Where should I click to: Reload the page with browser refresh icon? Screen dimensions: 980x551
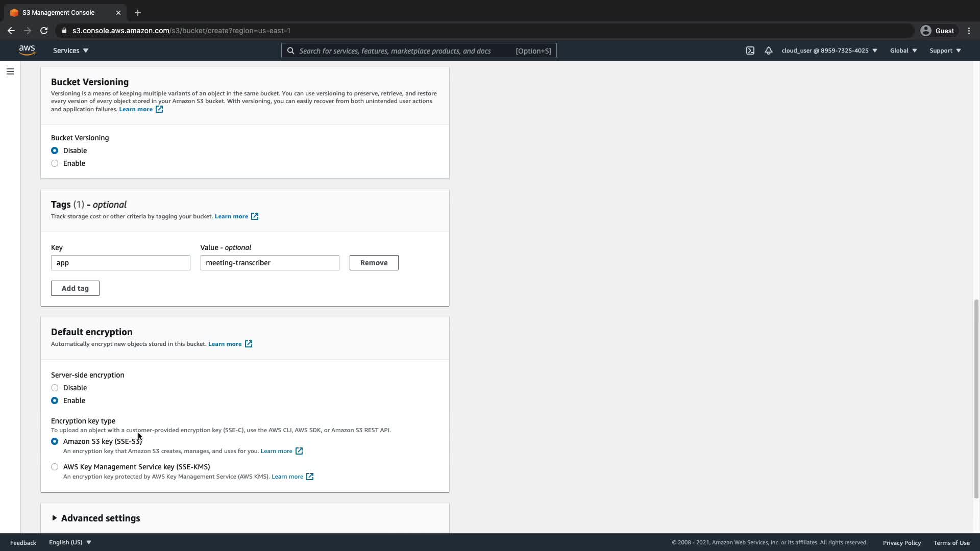(44, 31)
